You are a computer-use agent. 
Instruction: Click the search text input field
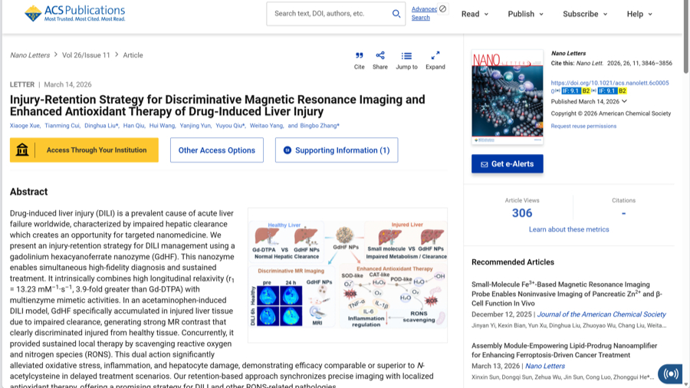[x=330, y=14]
